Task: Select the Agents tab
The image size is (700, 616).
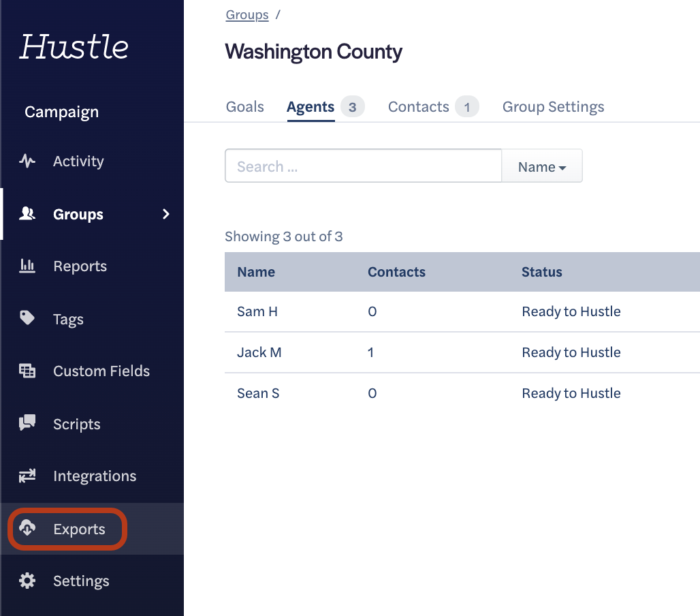Action: (x=311, y=107)
